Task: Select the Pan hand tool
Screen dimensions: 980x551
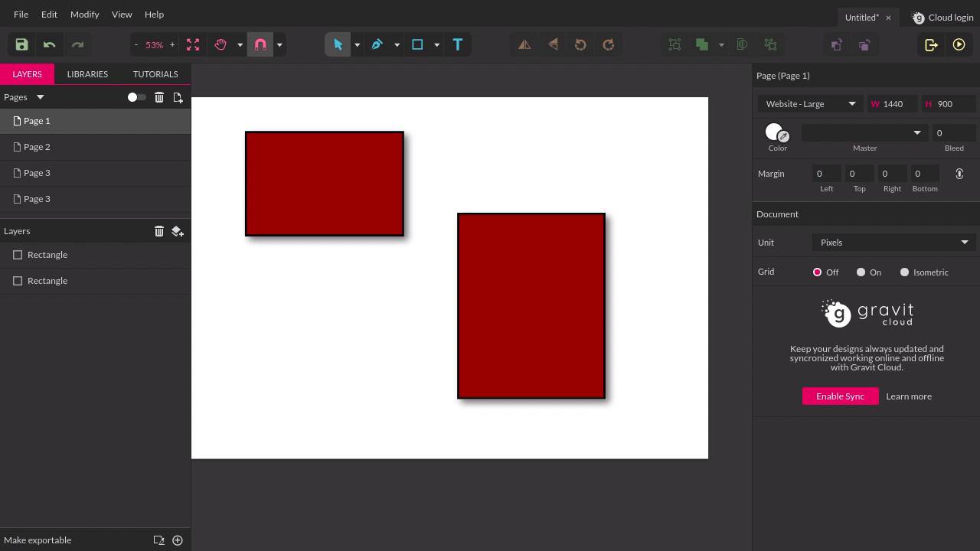Action: tap(220, 44)
